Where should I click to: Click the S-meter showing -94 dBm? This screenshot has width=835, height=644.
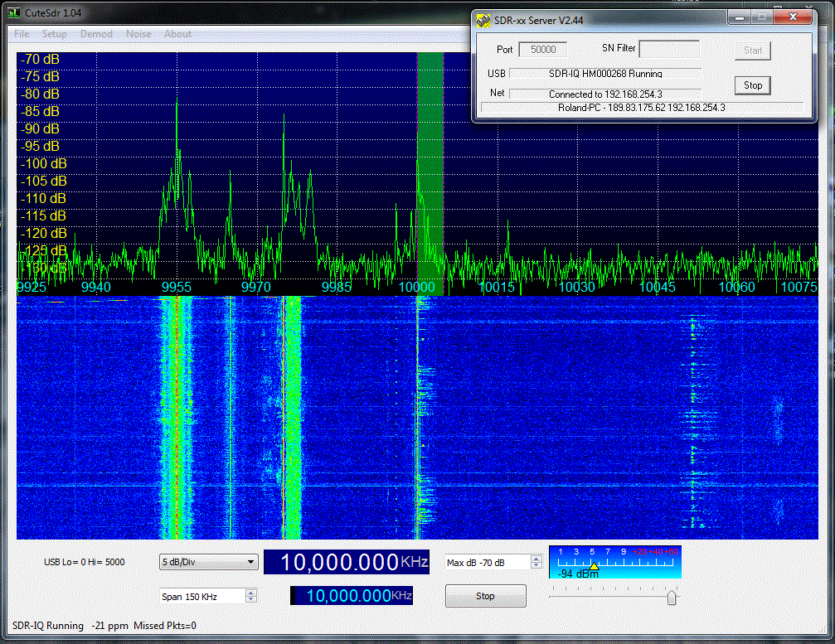(614, 561)
